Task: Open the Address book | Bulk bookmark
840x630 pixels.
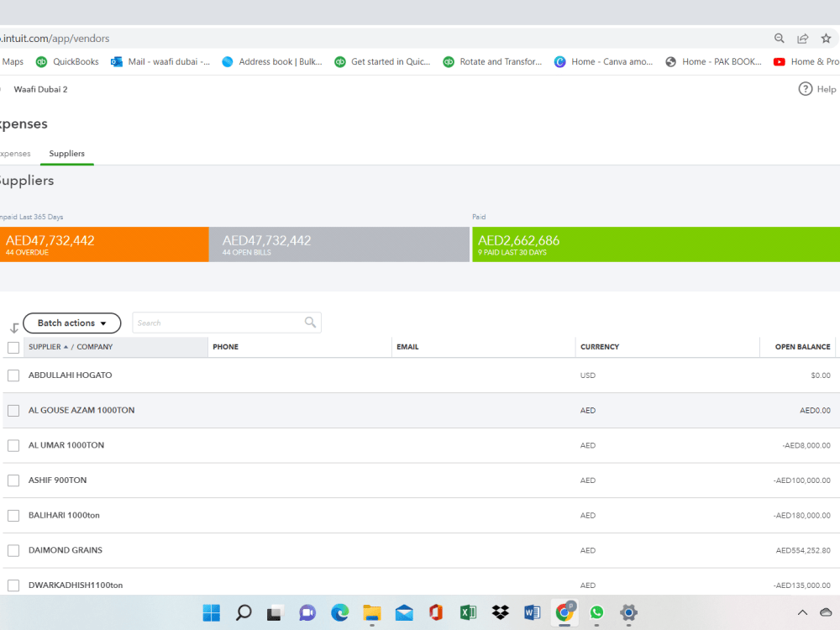Action: 272,61
